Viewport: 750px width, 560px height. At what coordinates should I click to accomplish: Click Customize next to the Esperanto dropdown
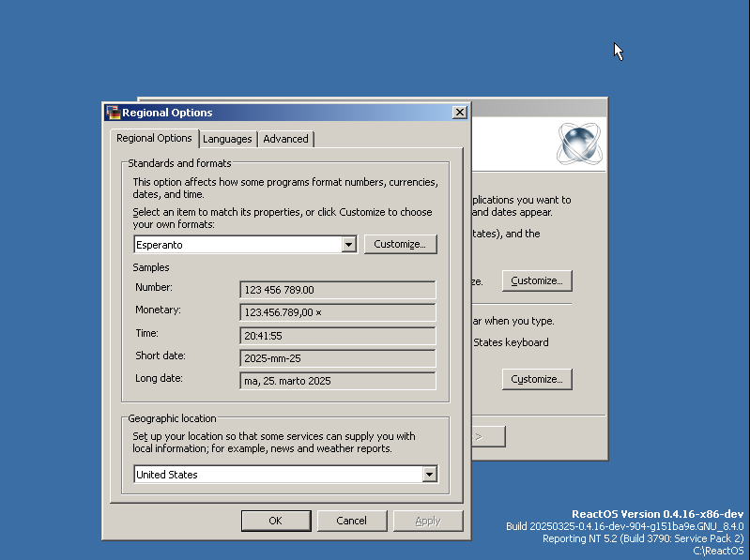(400, 245)
